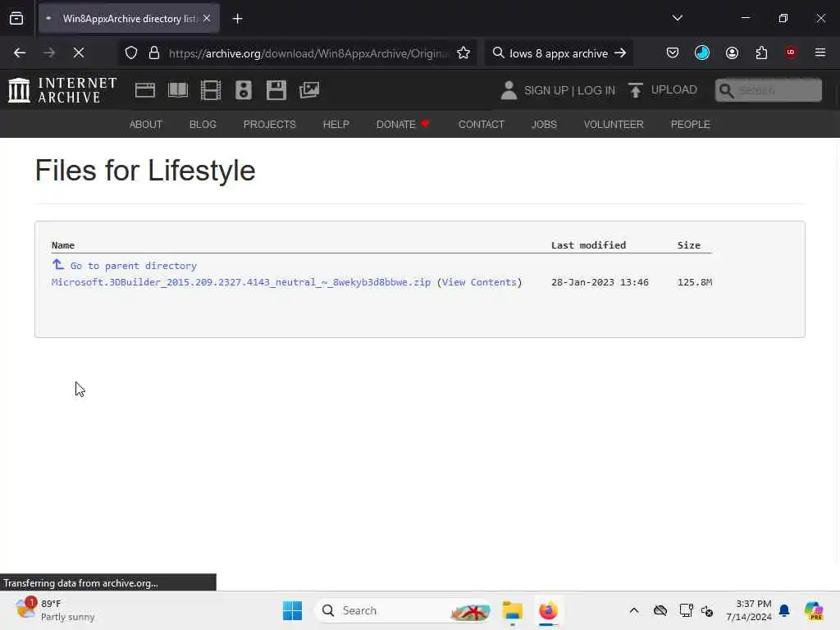Screen dimensions: 840x630
Task: Open the muted volume tray icon
Action: [x=707, y=610]
